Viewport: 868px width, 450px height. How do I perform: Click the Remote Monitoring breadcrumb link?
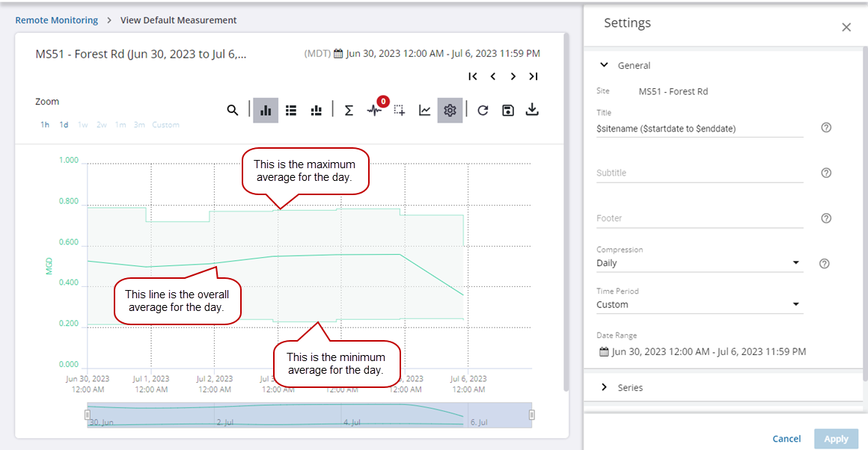pos(57,20)
